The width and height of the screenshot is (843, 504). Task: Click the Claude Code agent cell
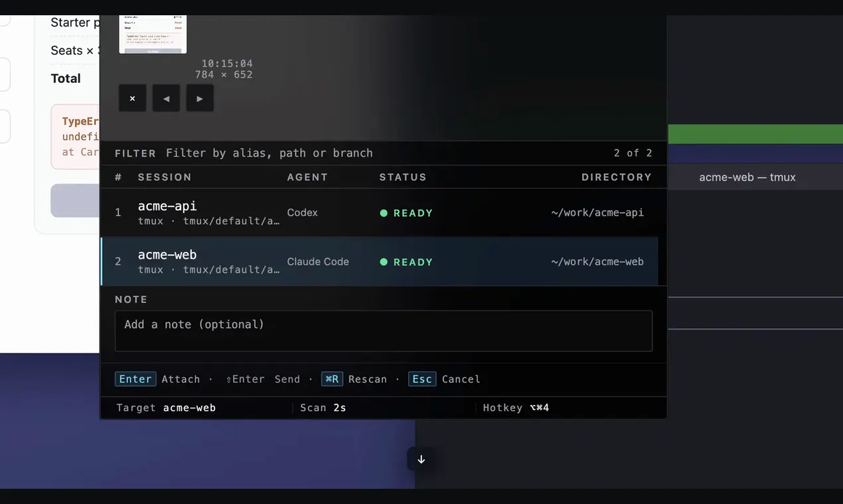click(318, 262)
